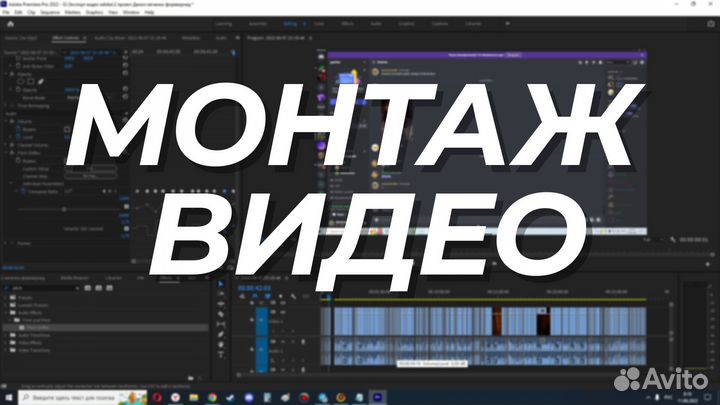Open the File menu
The width and height of the screenshot is (720, 405).
tap(6, 12)
